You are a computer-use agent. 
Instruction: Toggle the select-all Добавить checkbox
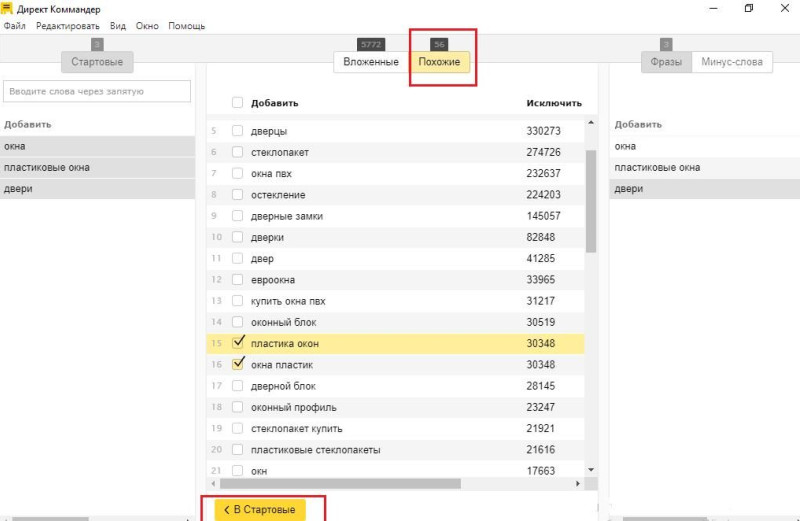coord(237,103)
